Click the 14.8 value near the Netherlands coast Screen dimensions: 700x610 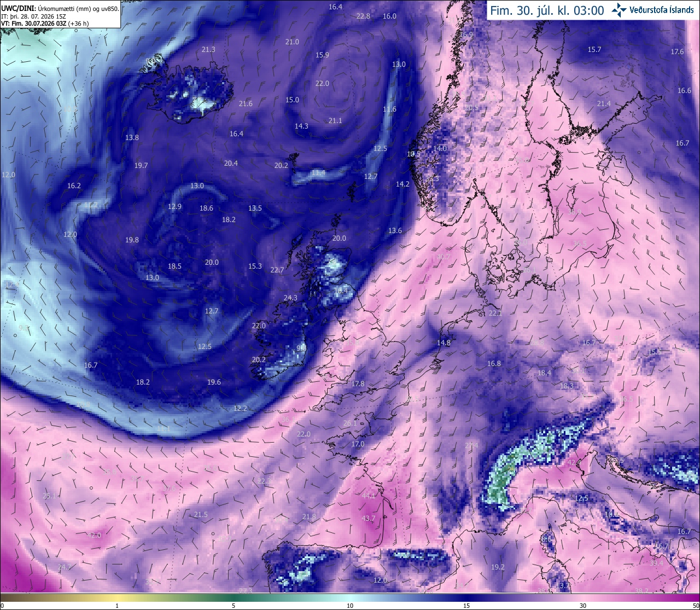click(x=444, y=343)
